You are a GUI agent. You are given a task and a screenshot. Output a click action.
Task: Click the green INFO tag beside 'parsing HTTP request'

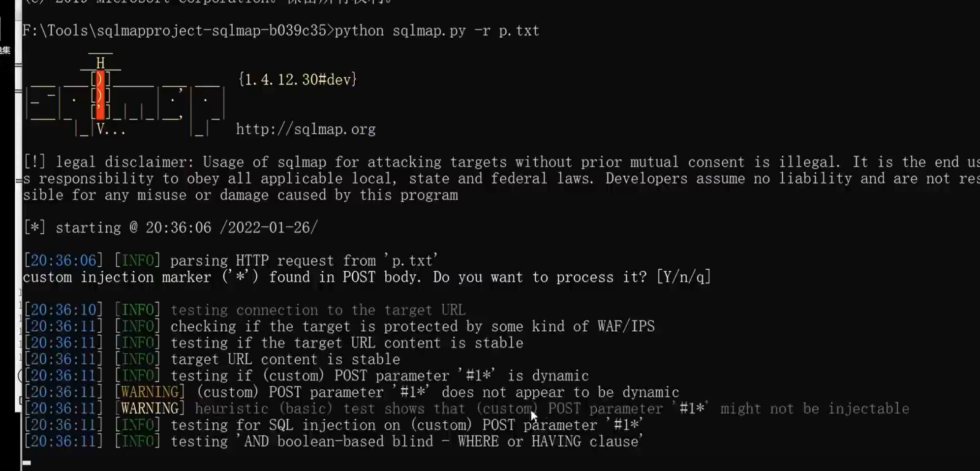(137, 260)
